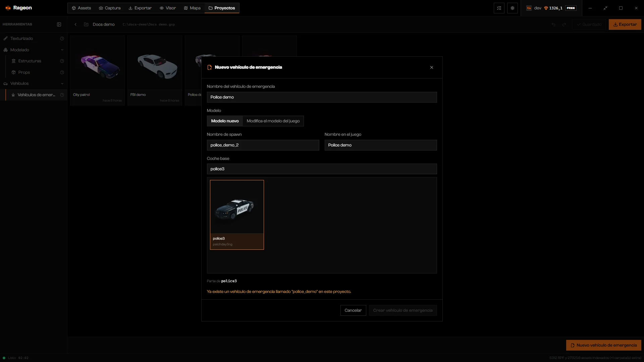Open the FBI demo vehicle card
This screenshot has width=644, height=362.
coord(155,71)
